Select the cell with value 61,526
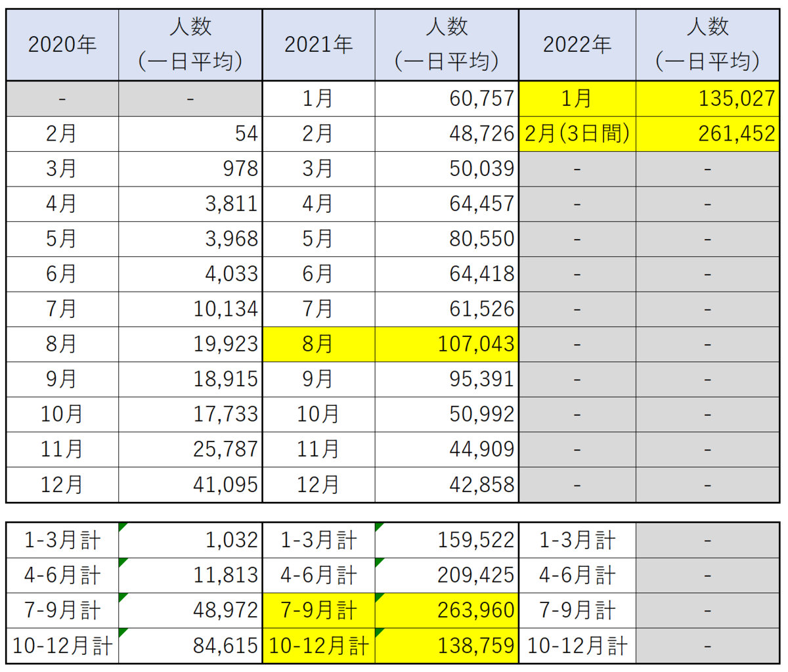 tap(447, 309)
